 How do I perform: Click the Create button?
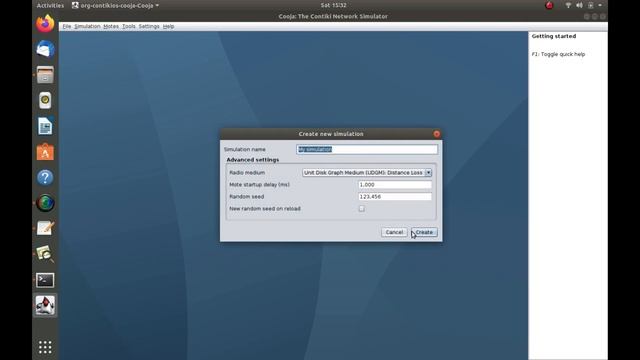424,232
